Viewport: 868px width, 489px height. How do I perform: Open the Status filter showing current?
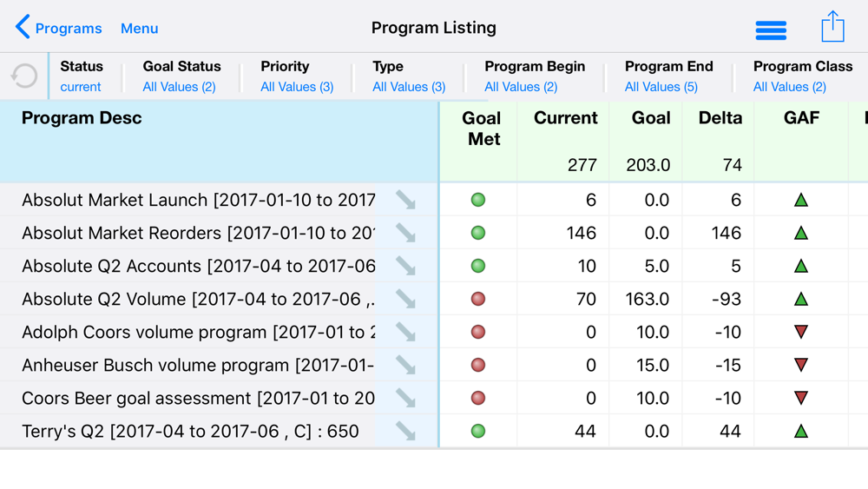[81, 76]
